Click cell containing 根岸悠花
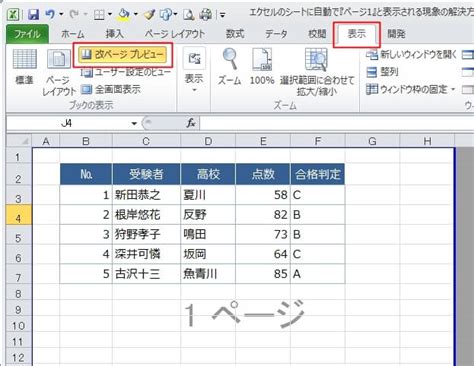The image size is (474, 366). pyautogui.click(x=146, y=215)
